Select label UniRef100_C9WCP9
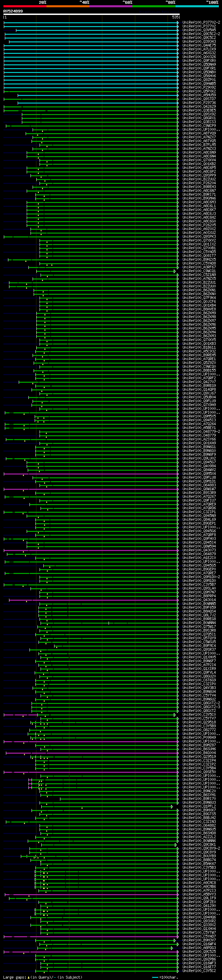This screenshot has height=980, width=222. [x=199, y=125]
